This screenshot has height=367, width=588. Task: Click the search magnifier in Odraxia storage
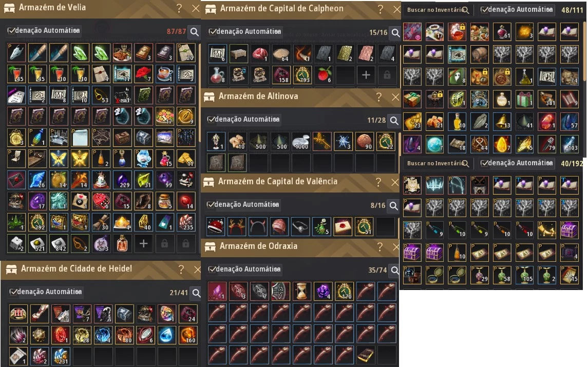point(394,270)
